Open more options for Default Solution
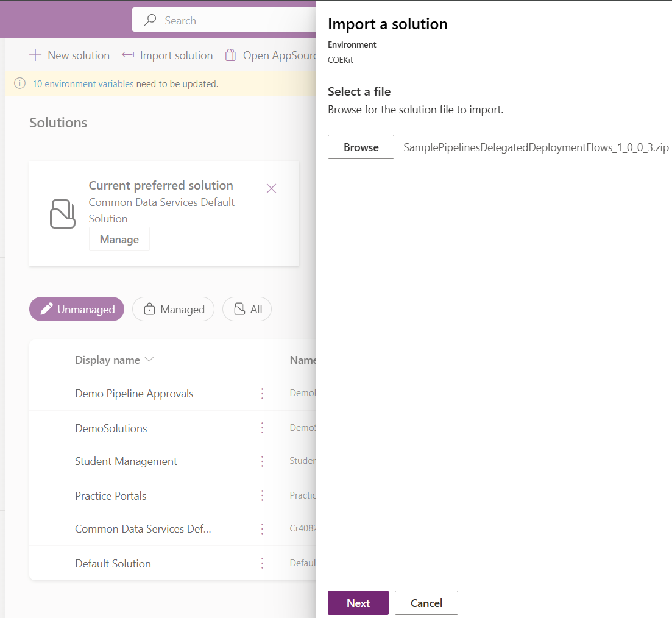The height and width of the screenshot is (618, 672). (263, 563)
